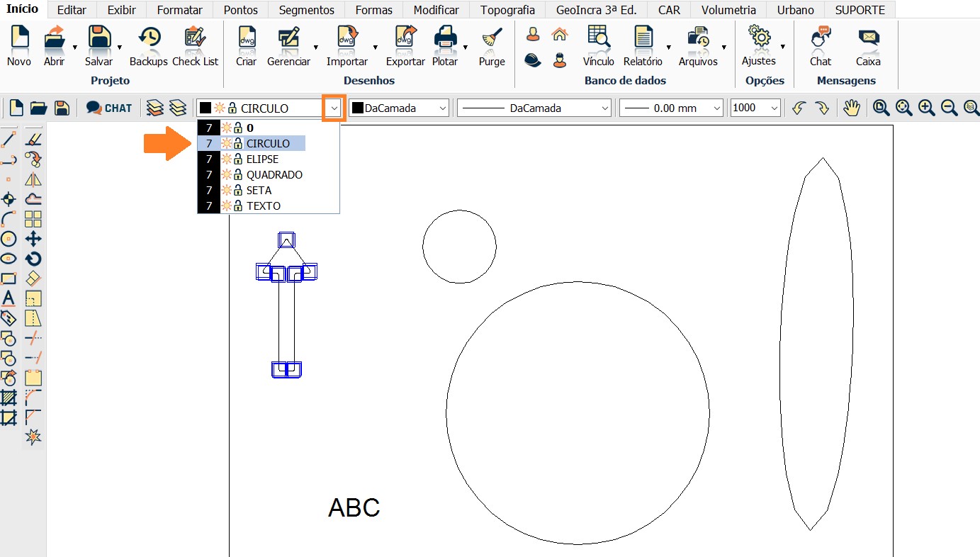The height and width of the screenshot is (557, 980).
Task: Expand the 0.00 mm line weight dropdown
Action: pos(717,108)
